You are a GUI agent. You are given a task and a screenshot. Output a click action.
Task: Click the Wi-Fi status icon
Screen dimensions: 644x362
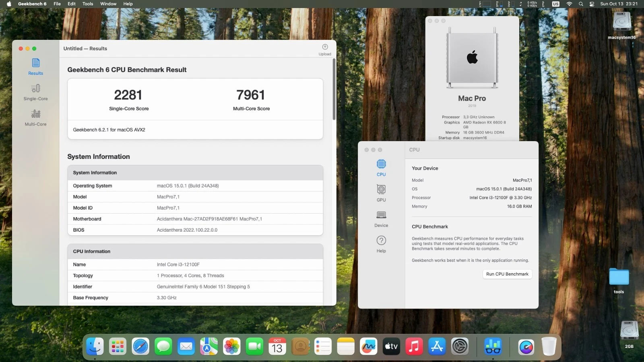tap(569, 4)
